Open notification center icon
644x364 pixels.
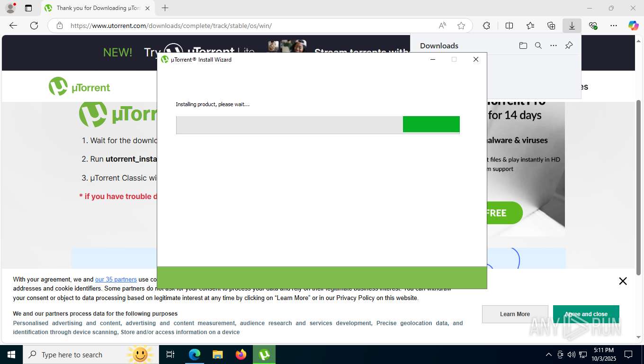628,355
